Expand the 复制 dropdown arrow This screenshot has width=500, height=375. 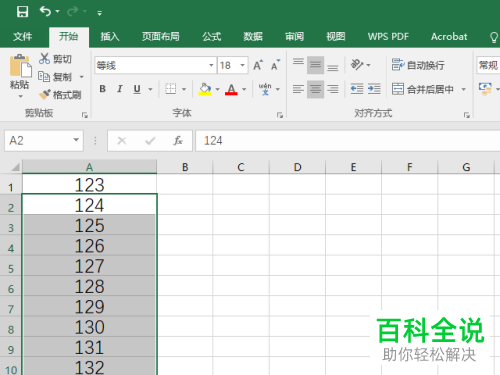81,77
